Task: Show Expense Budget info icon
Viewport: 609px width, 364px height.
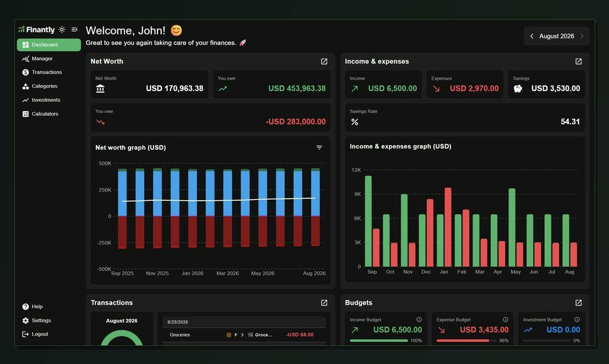Action: pyautogui.click(x=505, y=319)
